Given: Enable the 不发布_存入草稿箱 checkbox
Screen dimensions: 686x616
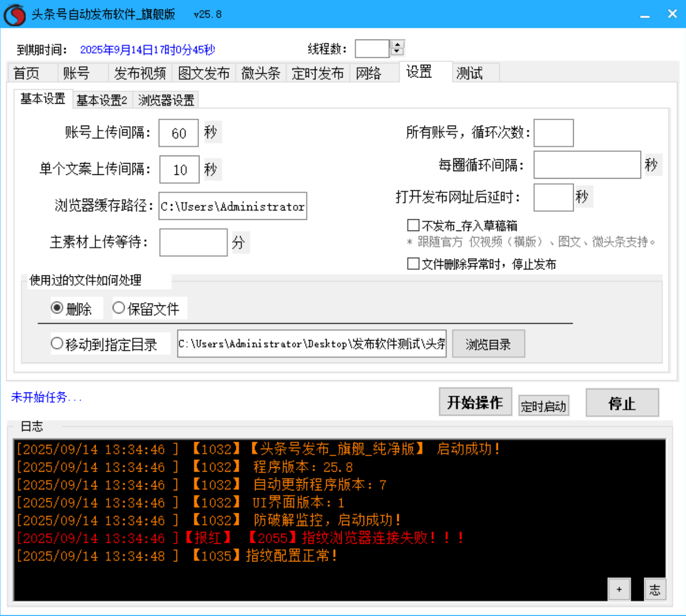Looking at the screenshot, I should [412, 225].
